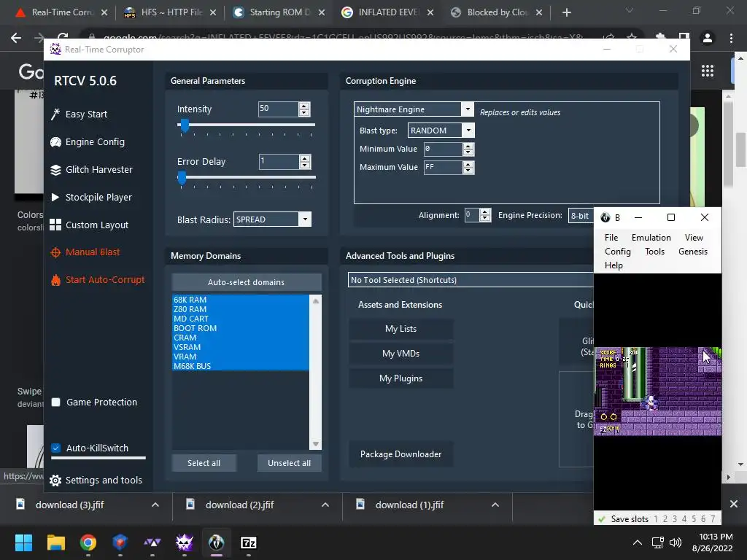The image size is (747, 560).
Task: Expand options for download (2).jfif
Action: tap(325, 505)
